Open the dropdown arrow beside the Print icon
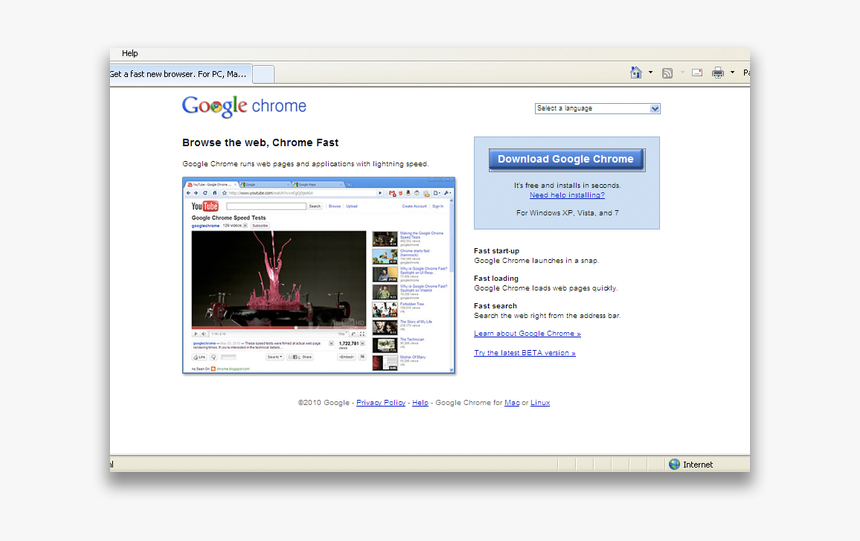This screenshot has height=541, width=860. [732, 72]
